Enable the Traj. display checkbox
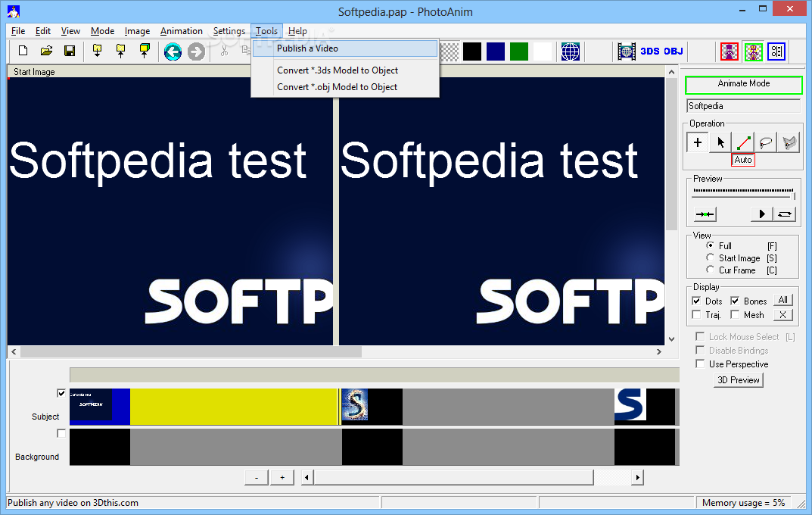812x515 pixels. (696, 314)
